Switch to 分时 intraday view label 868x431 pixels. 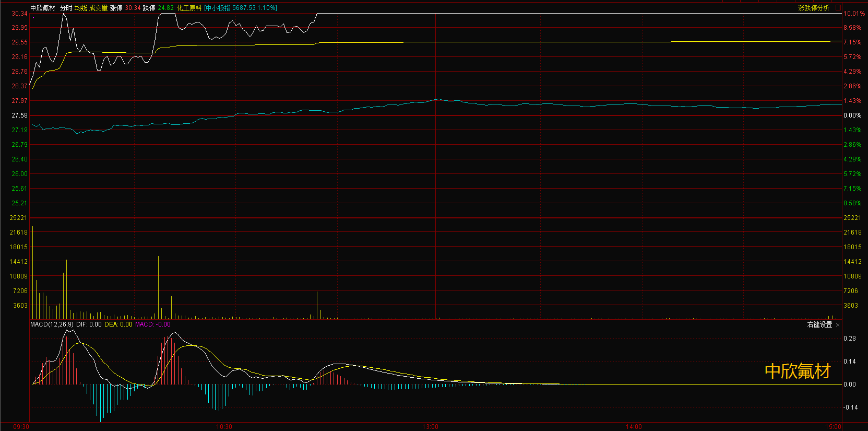(66, 8)
